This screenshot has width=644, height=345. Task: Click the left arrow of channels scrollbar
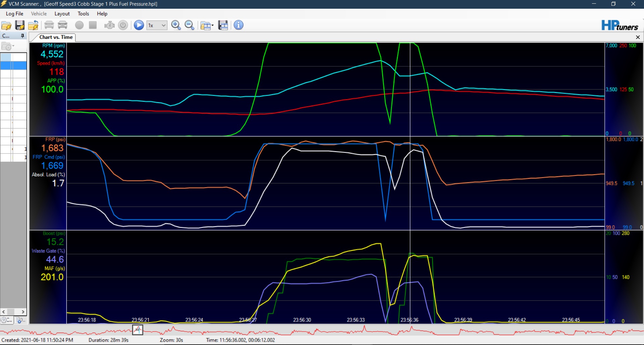click(4, 312)
